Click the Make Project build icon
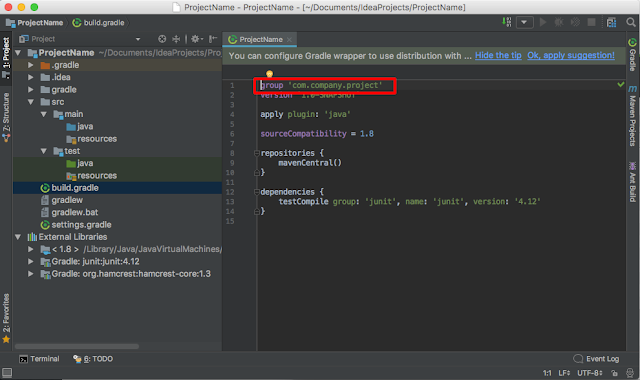 click(507, 22)
